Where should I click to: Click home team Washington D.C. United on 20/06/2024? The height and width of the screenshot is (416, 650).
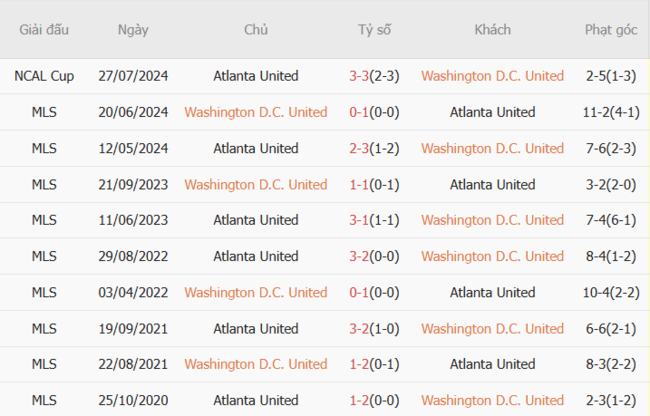(255, 112)
